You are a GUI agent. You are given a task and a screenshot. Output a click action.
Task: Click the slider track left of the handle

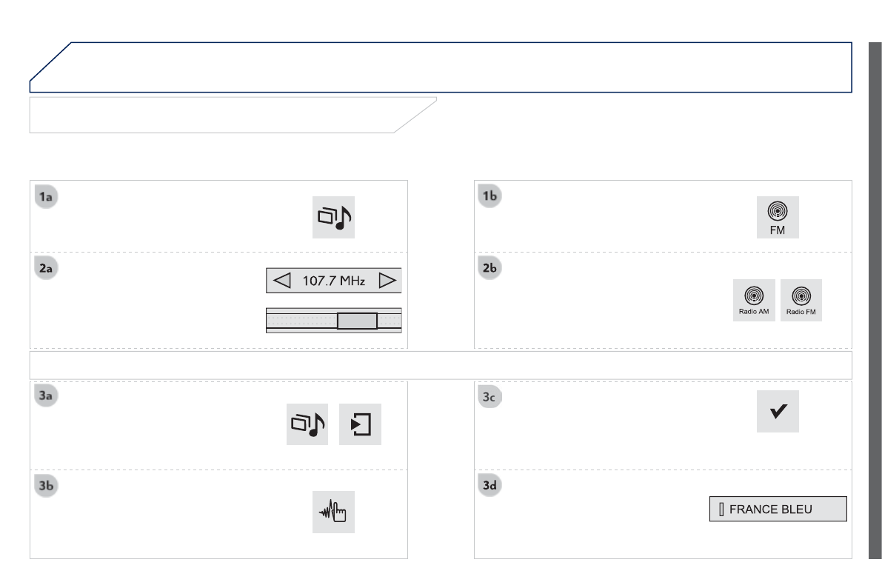[x=301, y=321]
